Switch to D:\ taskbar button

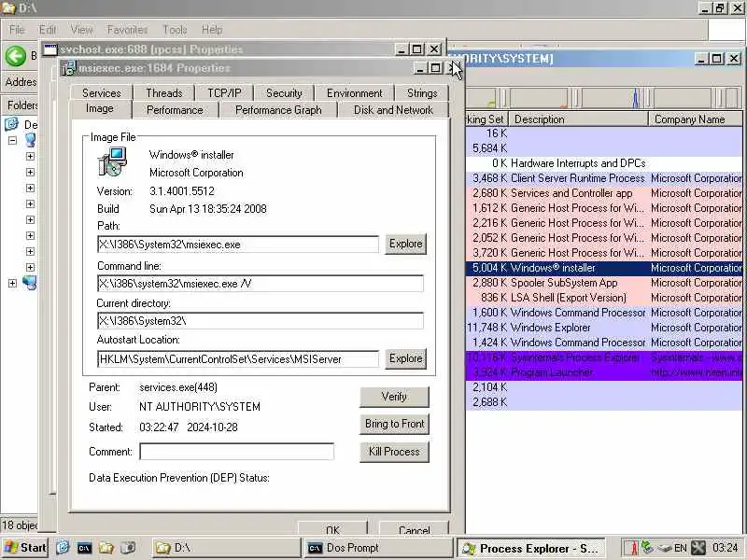click(x=227, y=548)
